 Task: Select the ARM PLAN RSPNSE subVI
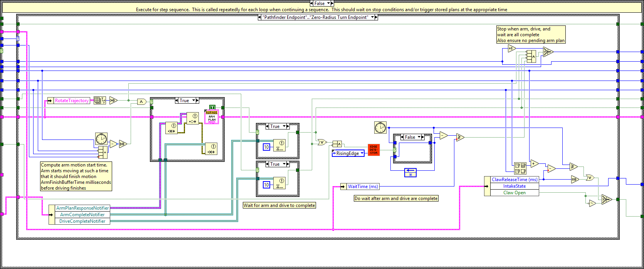[212, 117]
